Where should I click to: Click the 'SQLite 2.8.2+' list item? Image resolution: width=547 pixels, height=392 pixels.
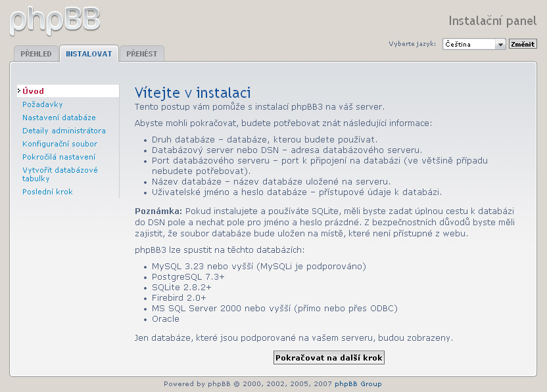tap(181, 287)
